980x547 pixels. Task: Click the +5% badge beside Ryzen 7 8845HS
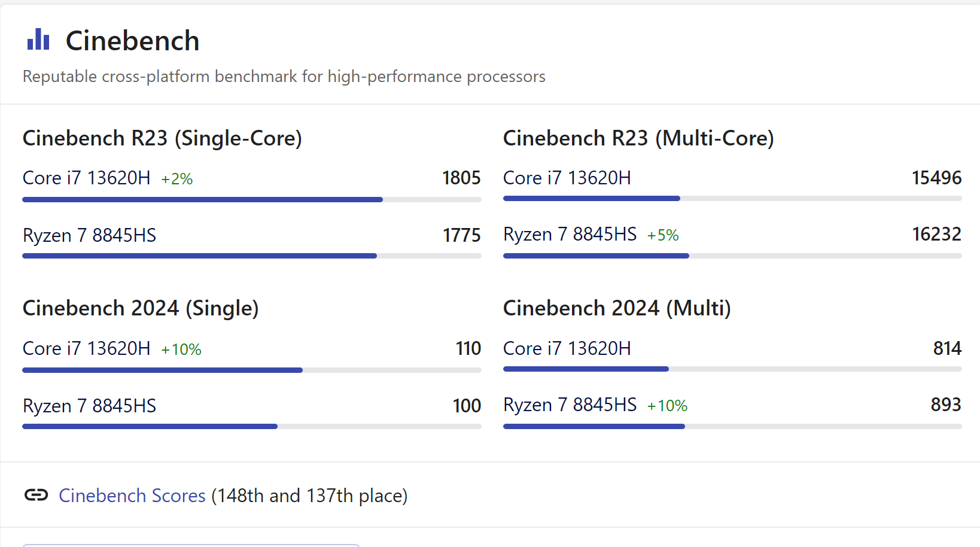coord(663,235)
